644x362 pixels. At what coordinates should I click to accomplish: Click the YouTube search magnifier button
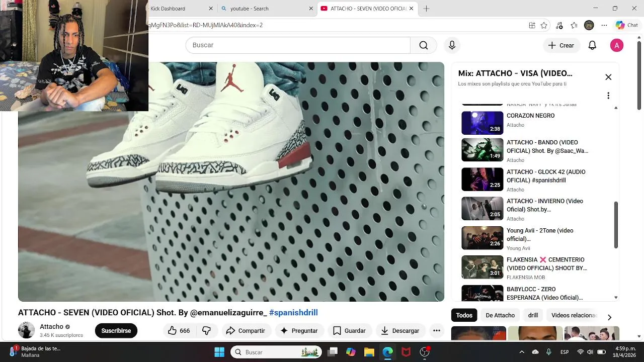click(424, 45)
